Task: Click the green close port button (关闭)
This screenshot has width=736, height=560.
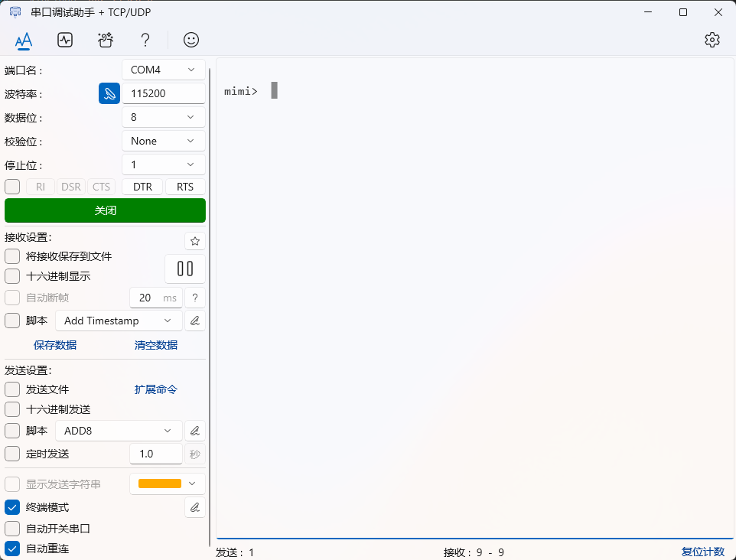Action: coord(105,210)
